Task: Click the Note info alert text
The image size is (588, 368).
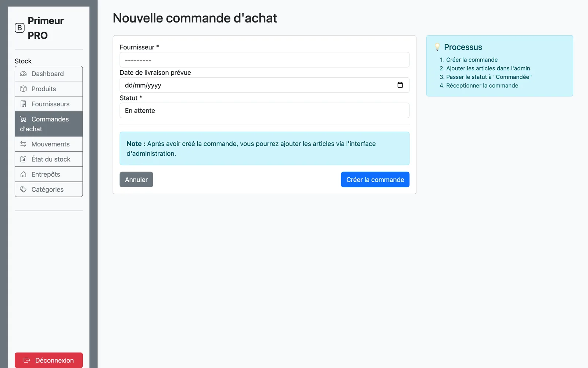Action: coord(251,149)
